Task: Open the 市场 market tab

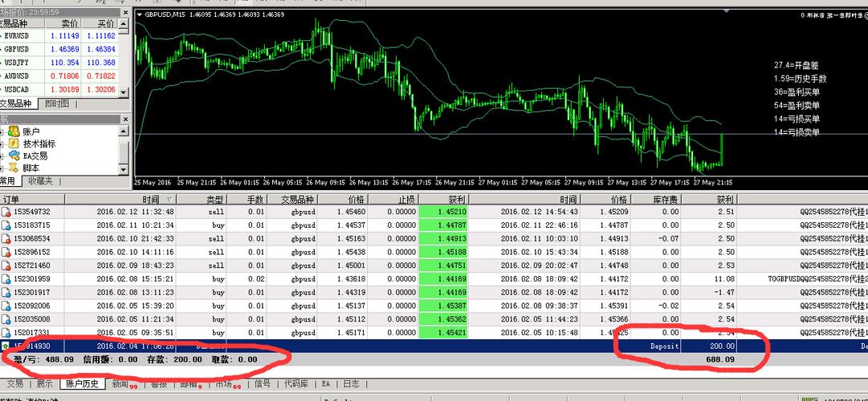Action: [226, 384]
